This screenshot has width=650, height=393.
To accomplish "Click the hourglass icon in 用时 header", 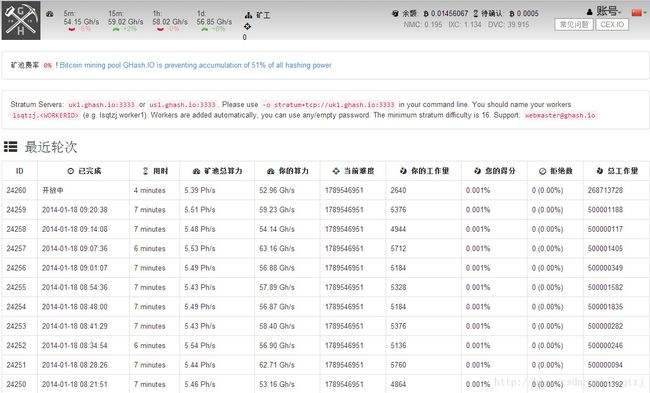I will 145,171.
